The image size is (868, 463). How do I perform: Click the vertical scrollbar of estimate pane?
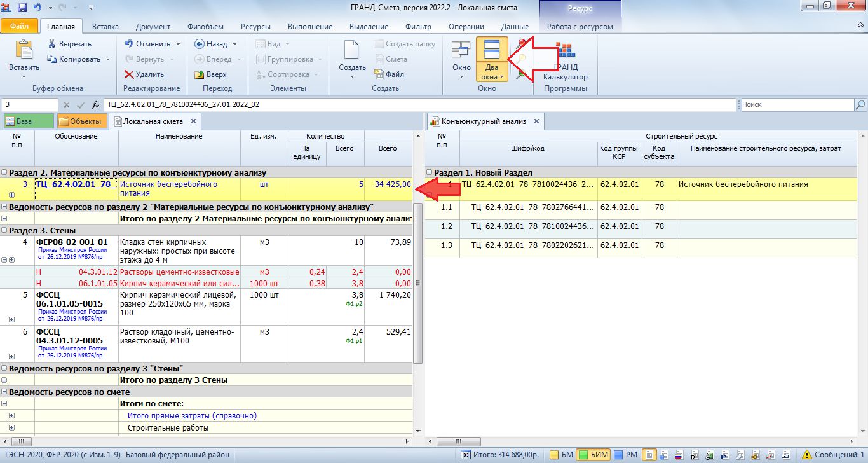[417, 283]
